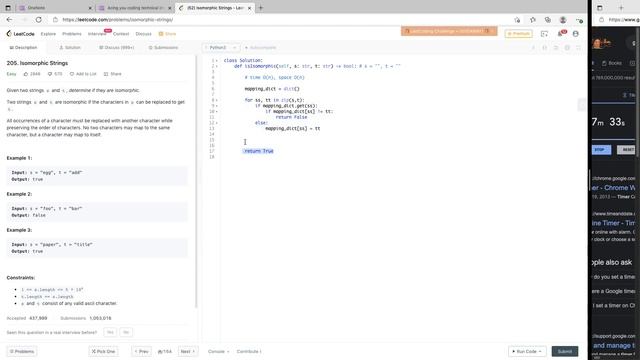Image resolution: width=640 pixels, height=360 pixels.
Task: Open the Python3 language dropdown
Action: [x=221, y=48]
